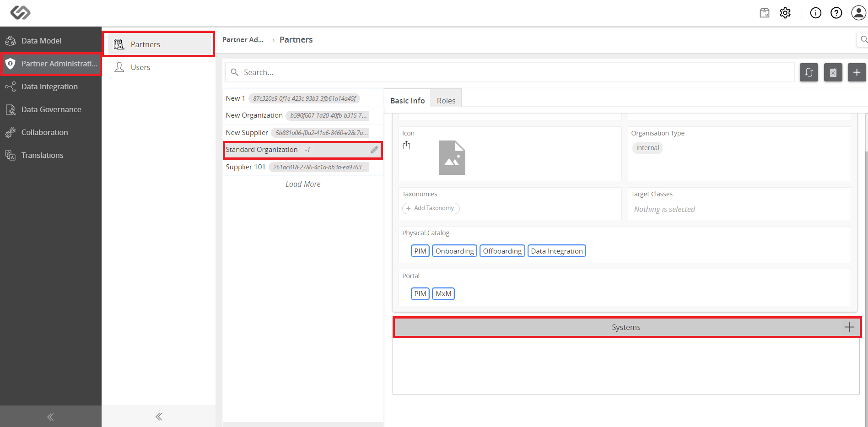Click the icon upload button
The width and height of the screenshot is (868, 427).
point(406,146)
